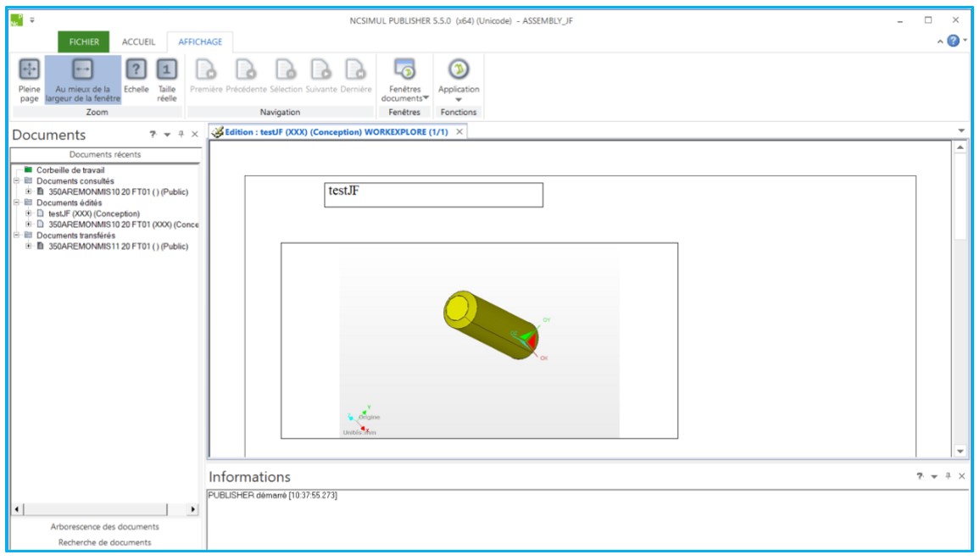Open the Documents panel options dropdown arrow
This screenshot has width=980, height=560.
[x=167, y=134]
